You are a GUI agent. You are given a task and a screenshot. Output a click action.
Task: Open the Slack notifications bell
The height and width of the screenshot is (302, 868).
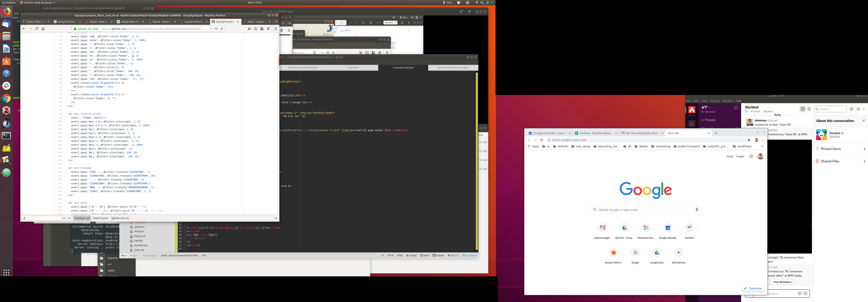pyautogui.click(x=736, y=107)
